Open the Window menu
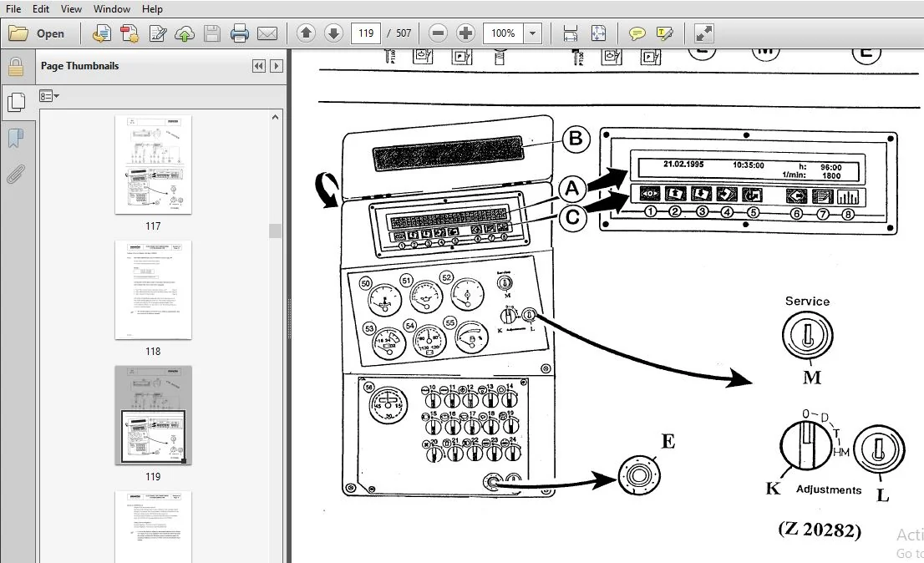 (x=111, y=9)
